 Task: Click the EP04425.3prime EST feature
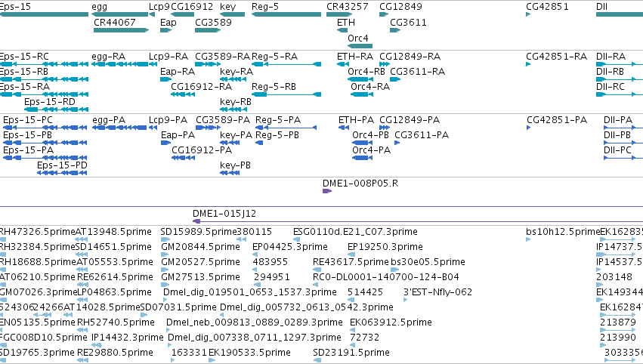pyautogui.click(x=255, y=254)
